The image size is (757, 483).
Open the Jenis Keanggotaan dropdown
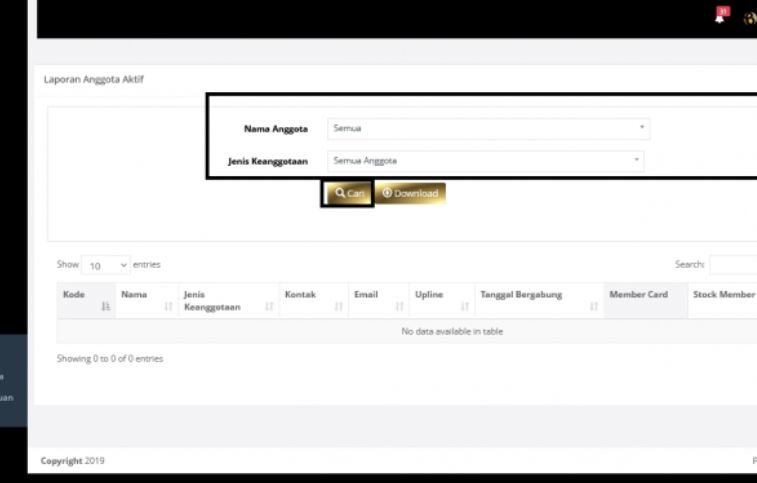point(485,160)
